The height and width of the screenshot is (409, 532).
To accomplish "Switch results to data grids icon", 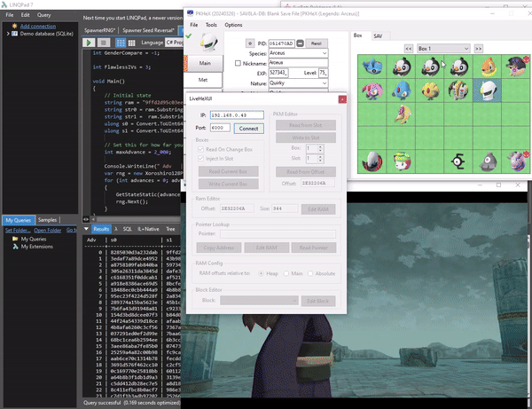I will pos(131,43).
